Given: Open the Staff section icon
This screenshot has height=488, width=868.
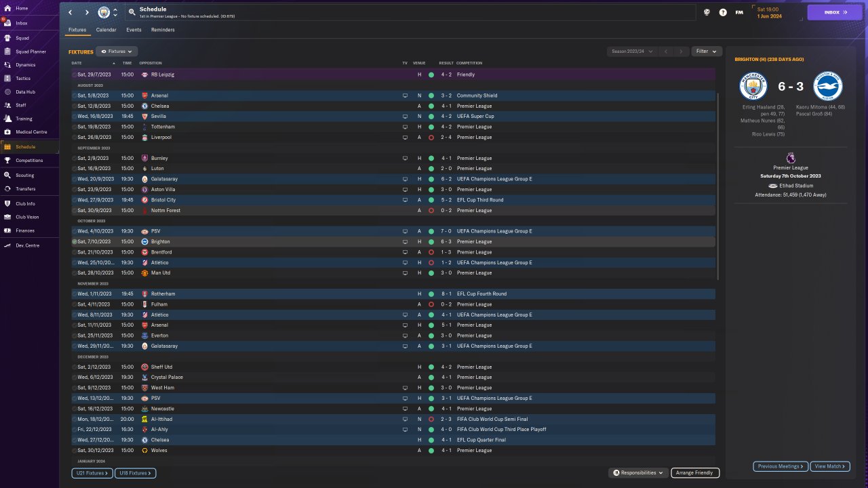Looking at the screenshot, I should [7, 105].
